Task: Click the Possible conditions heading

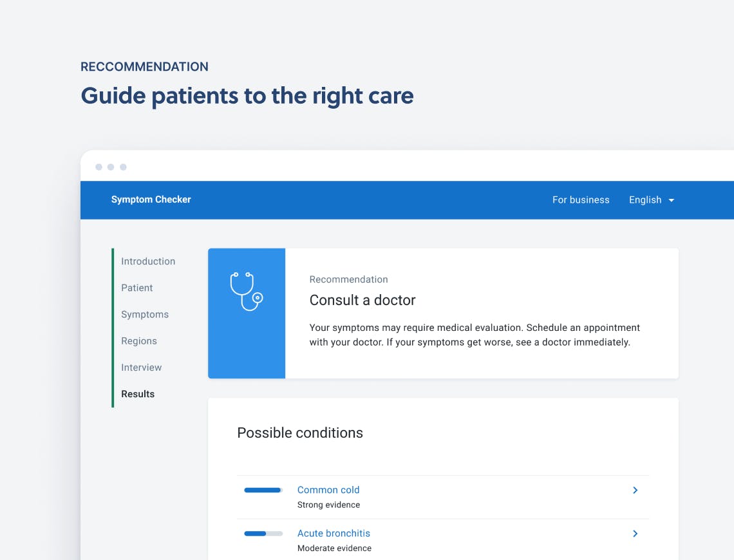Action: [300, 433]
